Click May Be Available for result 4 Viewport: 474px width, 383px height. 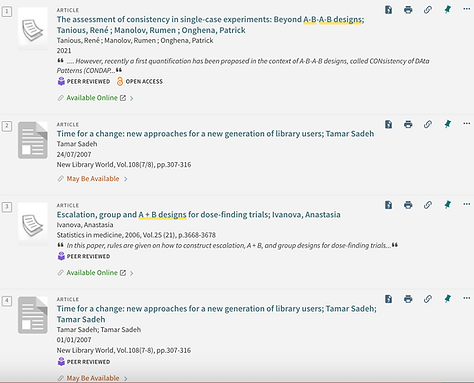(x=93, y=378)
